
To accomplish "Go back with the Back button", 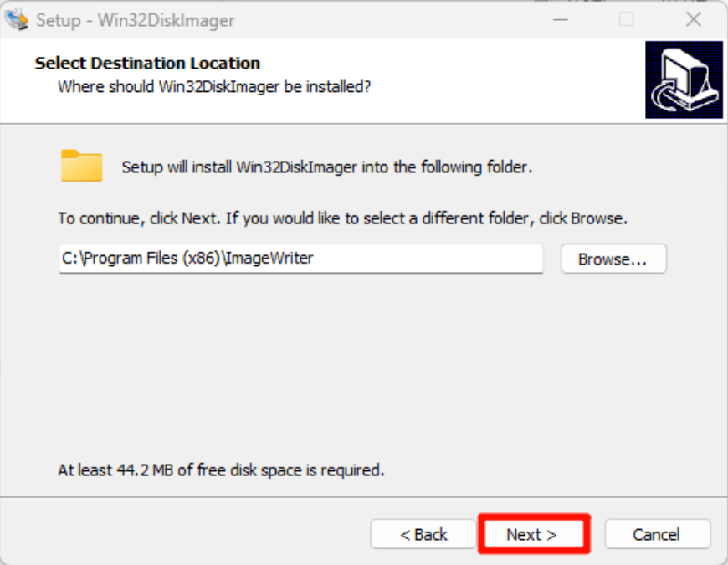I will 423,534.
